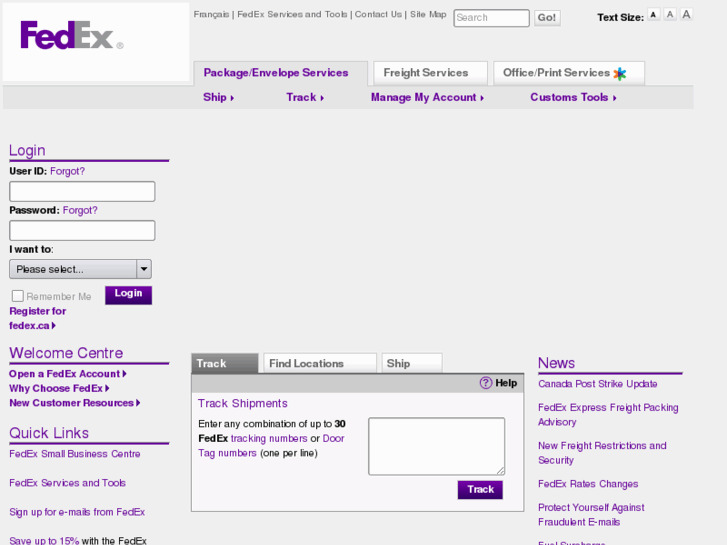
Task: Click the Go! search button
Action: coord(547,18)
